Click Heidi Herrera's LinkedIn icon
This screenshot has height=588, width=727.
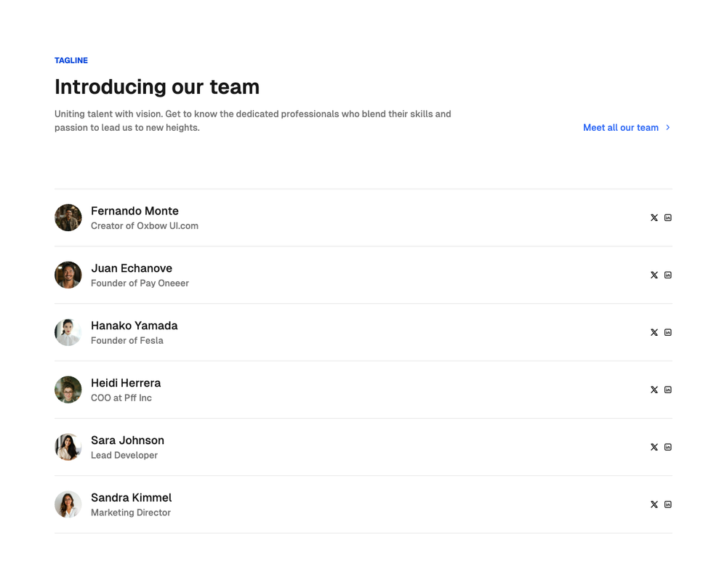point(667,390)
